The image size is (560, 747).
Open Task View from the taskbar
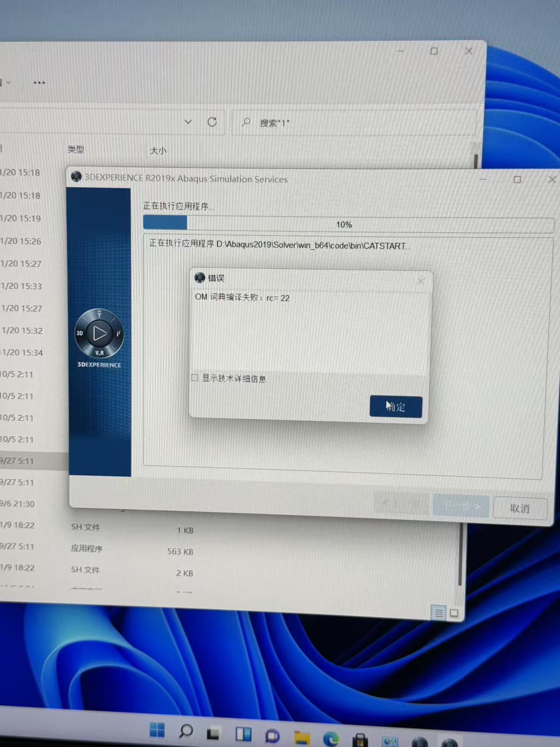pos(214,733)
